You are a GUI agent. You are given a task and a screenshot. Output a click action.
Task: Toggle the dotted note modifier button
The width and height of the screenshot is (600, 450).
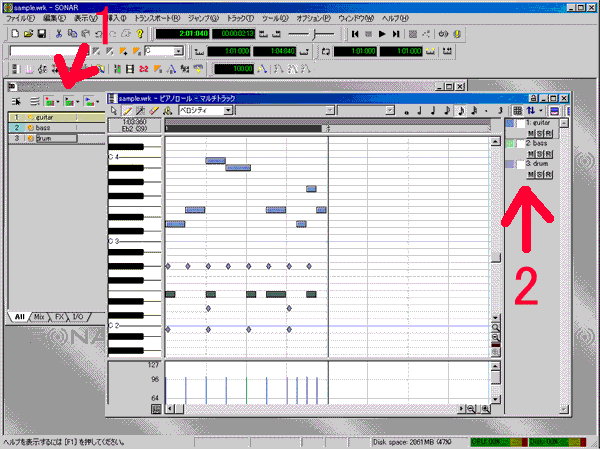coord(486,111)
